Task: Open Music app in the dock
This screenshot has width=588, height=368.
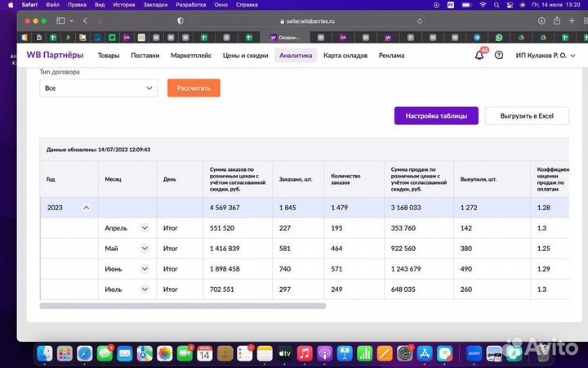Action: pyautogui.click(x=305, y=353)
